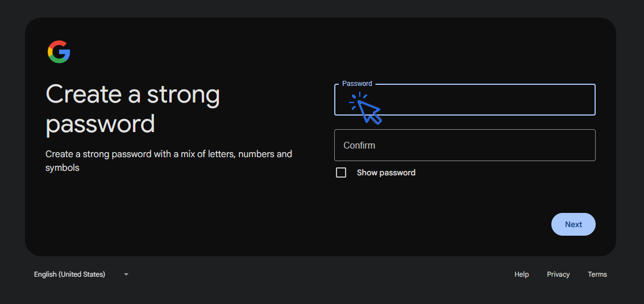Click the language dropdown arrow
The width and height of the screenshot is (644, 304).
(x=126, y=274)
